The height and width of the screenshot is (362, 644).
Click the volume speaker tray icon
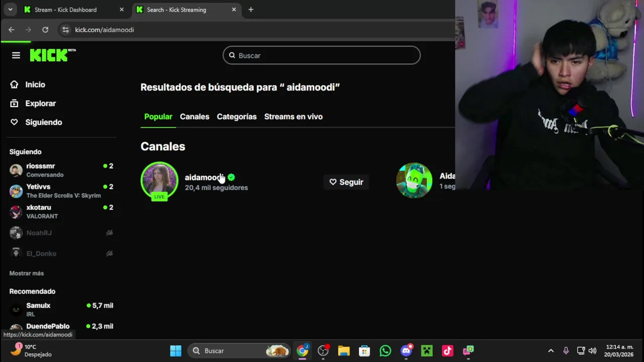[x=592, y=350]
